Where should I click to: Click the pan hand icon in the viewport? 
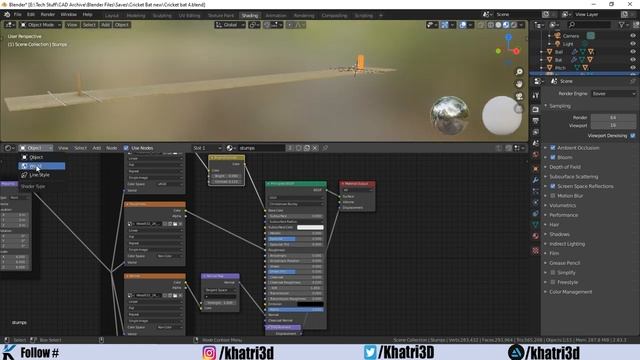pyautogui.click(x=519, y=84)
